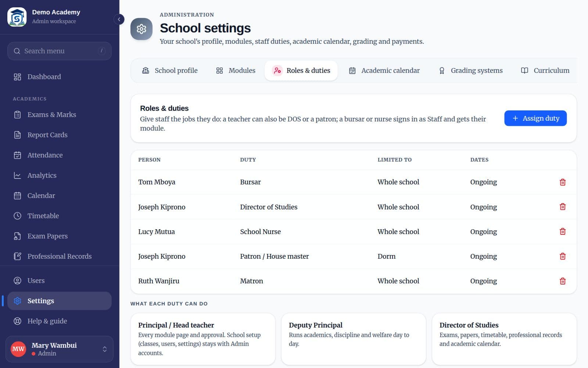This screenshot has height=368, width=588.
Task: Click the Assign duty button
Action: pyautogui.click(x=535, y=118)
